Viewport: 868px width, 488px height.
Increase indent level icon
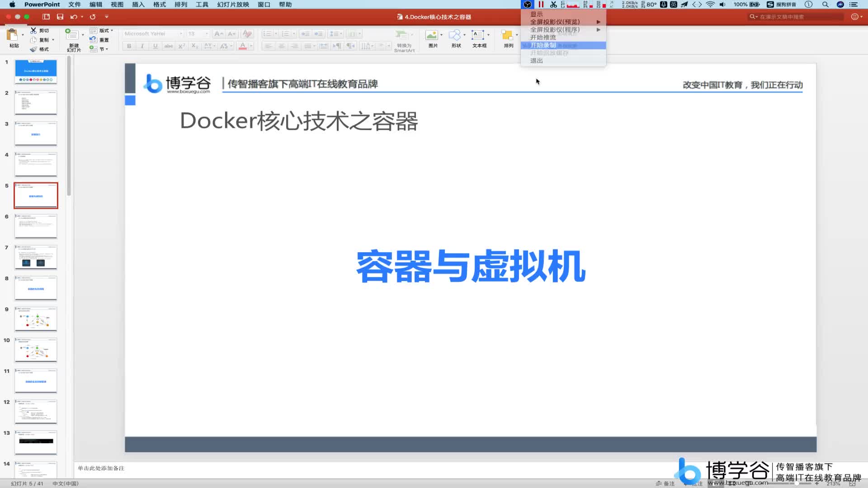click(x=319, y=34)
